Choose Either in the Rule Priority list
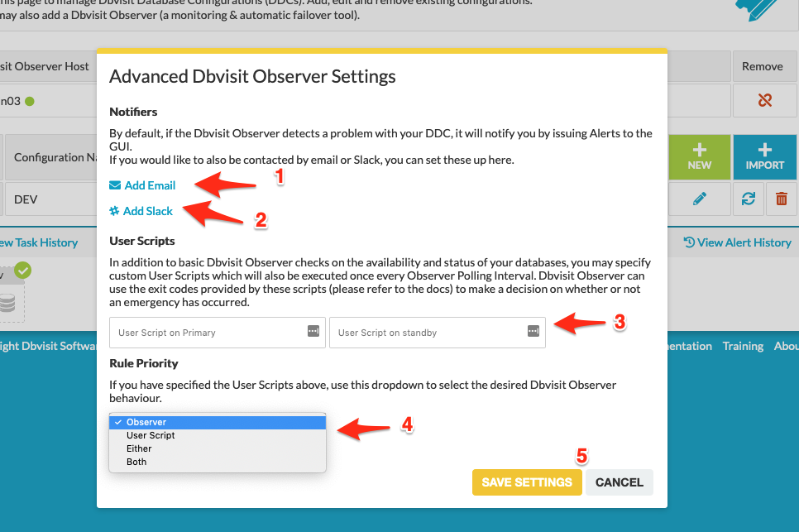 click(138, 448)
